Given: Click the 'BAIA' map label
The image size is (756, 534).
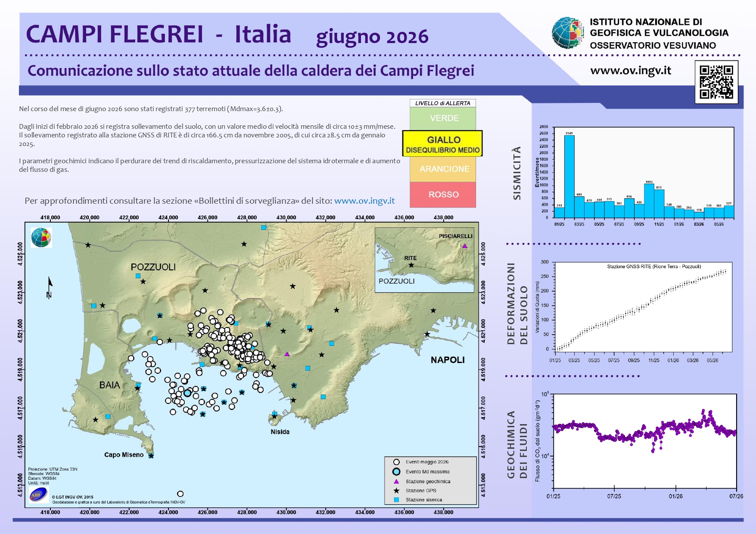Looking at the screenshot, I should point(109,385).
